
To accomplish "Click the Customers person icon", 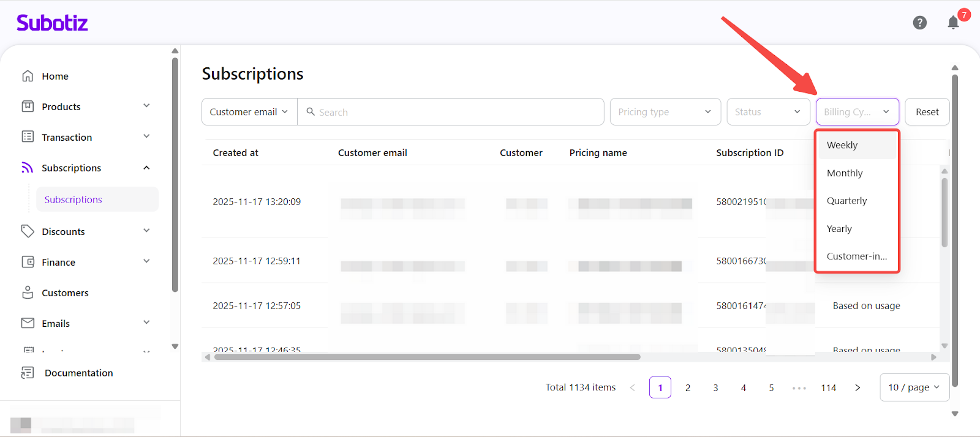I will [x=28, y=293].
